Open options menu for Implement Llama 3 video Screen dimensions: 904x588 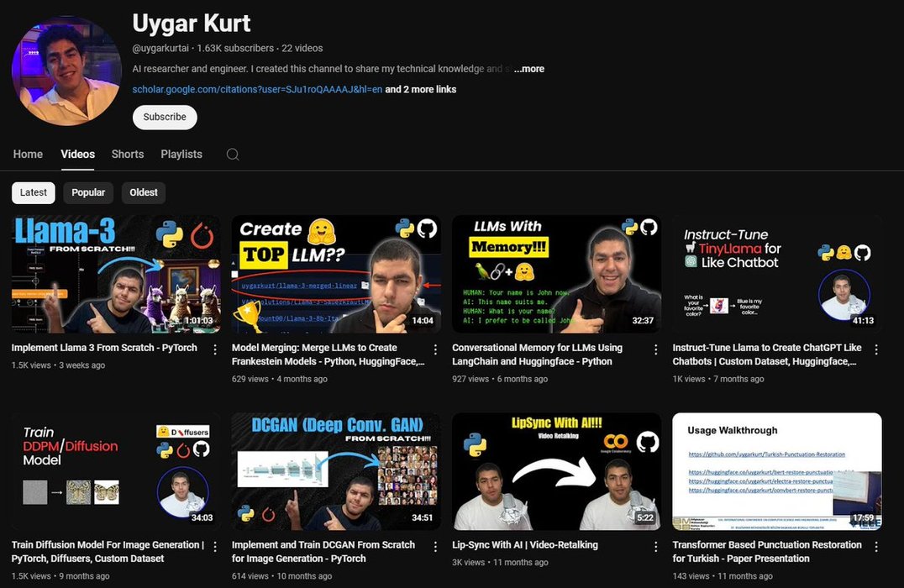(215, 349)
